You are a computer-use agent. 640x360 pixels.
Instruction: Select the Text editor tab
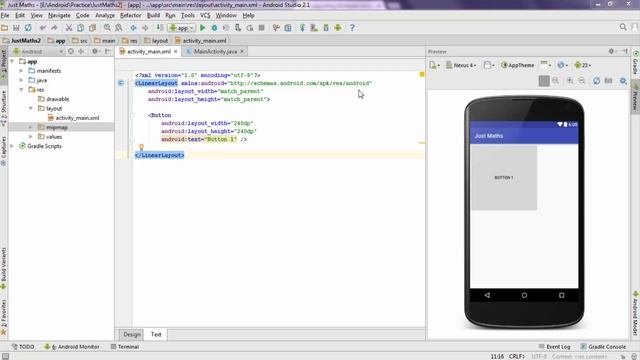point(156,334)
